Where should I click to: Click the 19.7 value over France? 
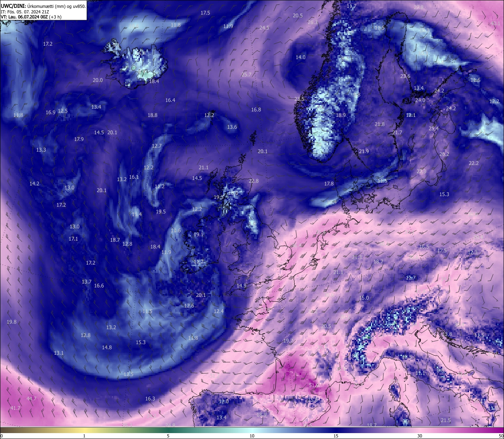(x=288, y=341)
